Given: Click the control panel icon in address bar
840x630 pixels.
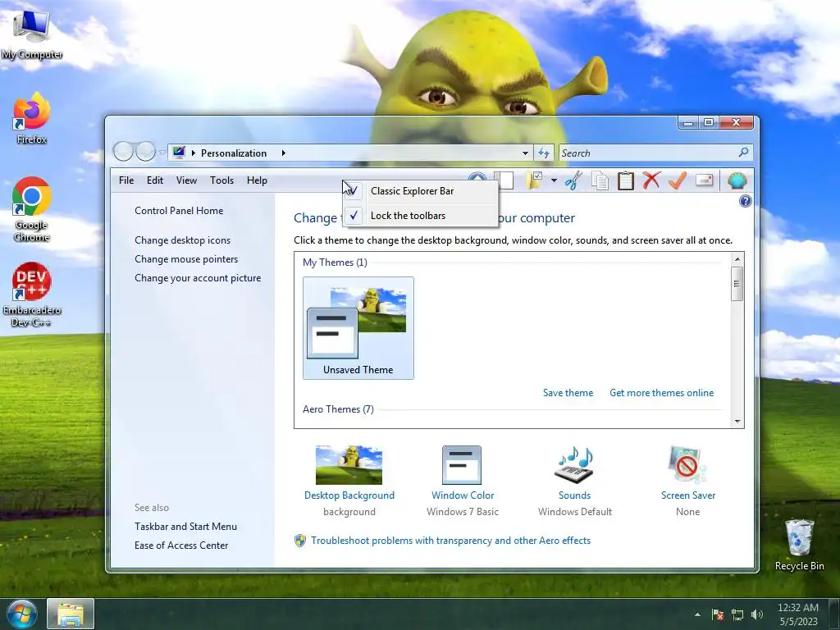Looking at the screenshot, I should (x=179, y=153).
